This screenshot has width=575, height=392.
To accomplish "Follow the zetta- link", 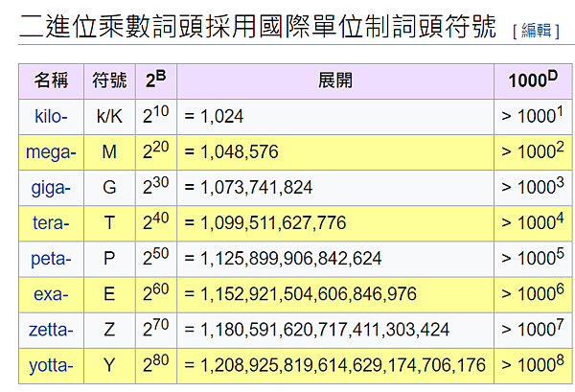I will coord(51,330).
